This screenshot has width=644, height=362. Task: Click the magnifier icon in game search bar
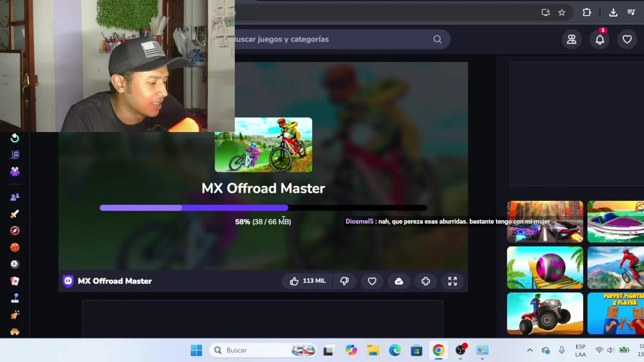click(x=437, y=39)
